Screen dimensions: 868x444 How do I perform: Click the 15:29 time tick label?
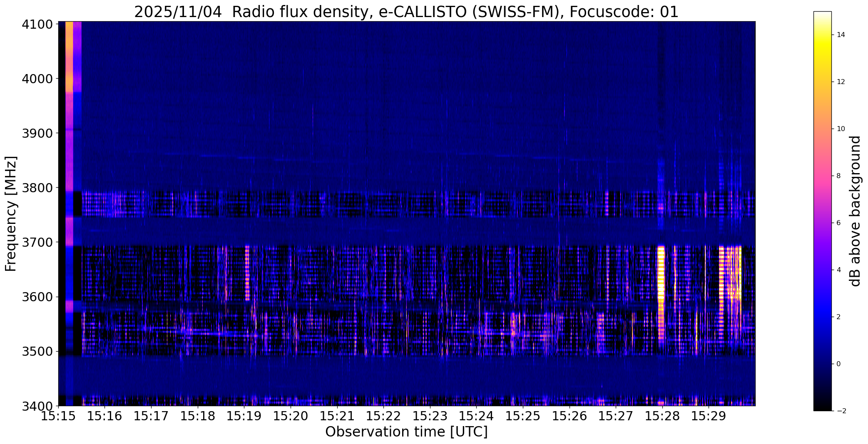pyautogui.click(x=709, y=416)
